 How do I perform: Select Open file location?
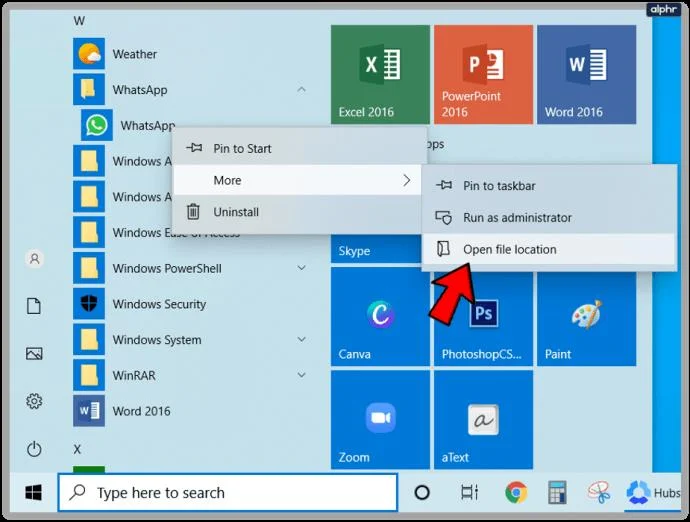(x=549, y=249)
